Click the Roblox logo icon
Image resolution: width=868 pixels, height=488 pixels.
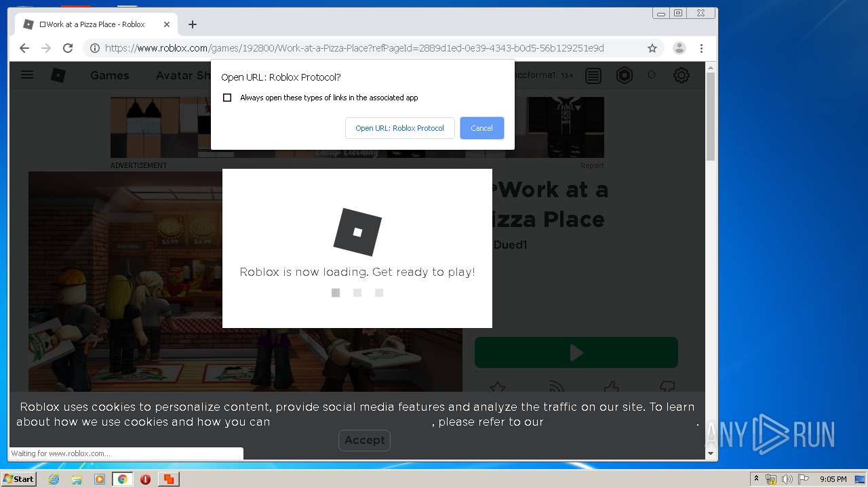(58, 75)
